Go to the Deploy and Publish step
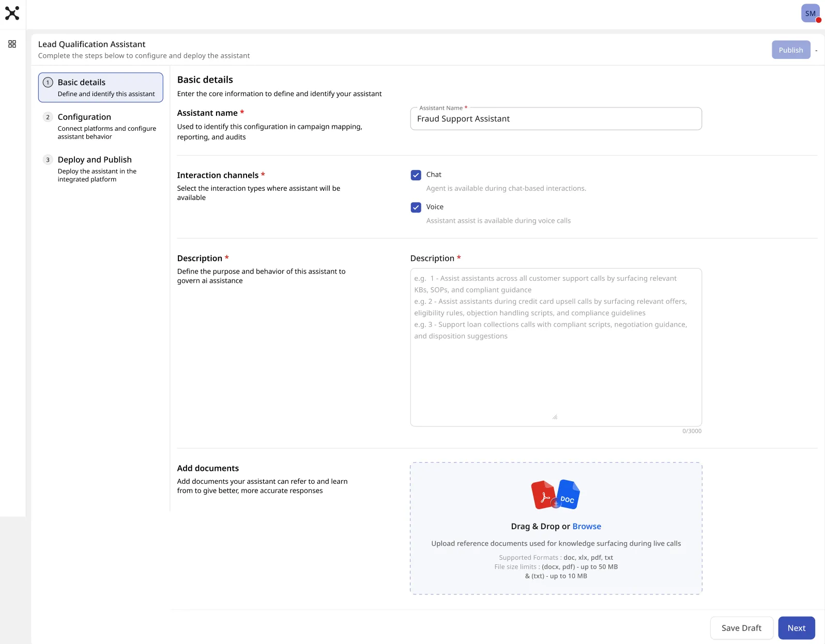 coord(100,169)
